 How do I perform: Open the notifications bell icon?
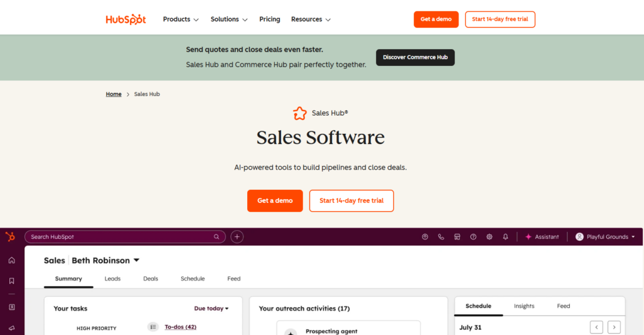(506, 237)
